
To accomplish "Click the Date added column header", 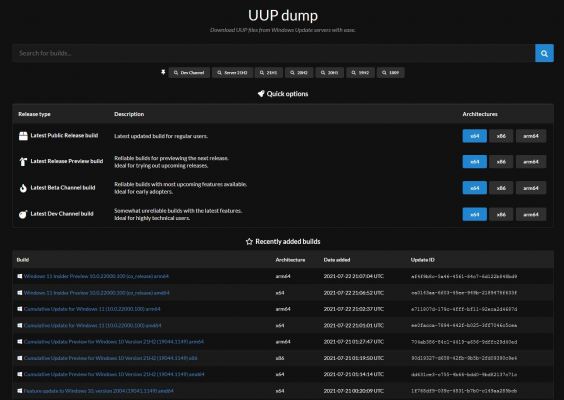I will tap(337, 260).
